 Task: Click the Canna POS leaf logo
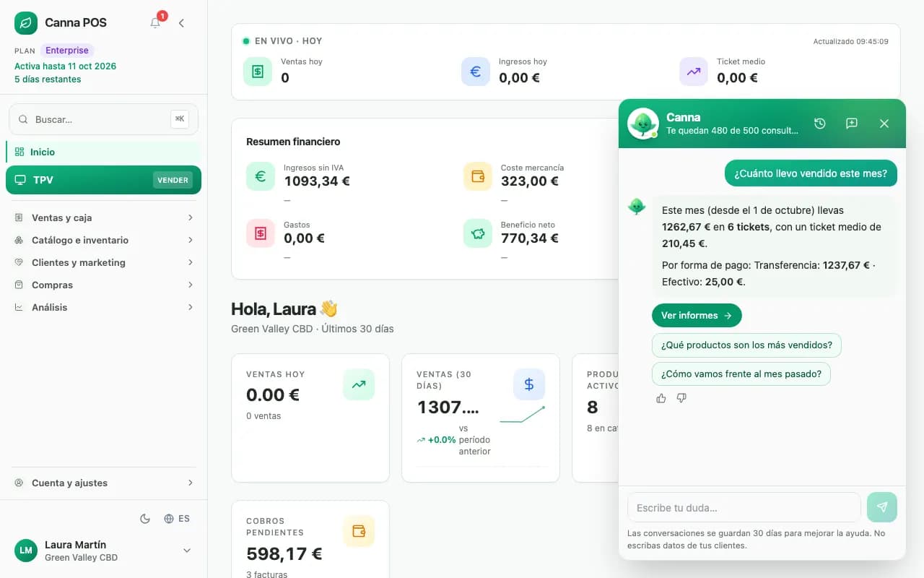click(x=26, y=23)
